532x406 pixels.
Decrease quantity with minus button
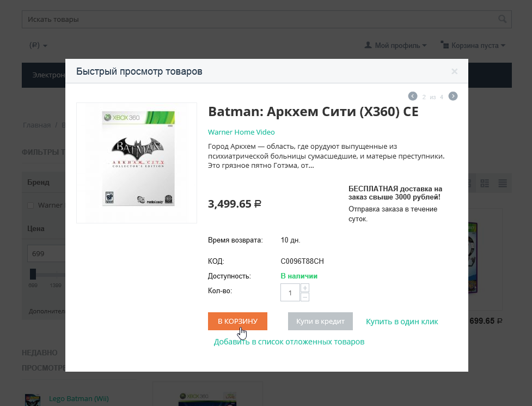pos(305,297)
